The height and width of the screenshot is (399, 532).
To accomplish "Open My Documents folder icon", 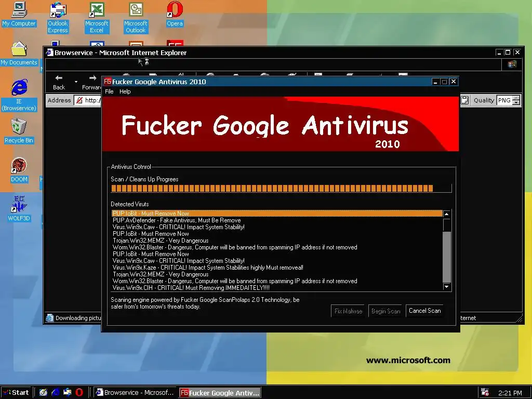I will click(19, 54).
